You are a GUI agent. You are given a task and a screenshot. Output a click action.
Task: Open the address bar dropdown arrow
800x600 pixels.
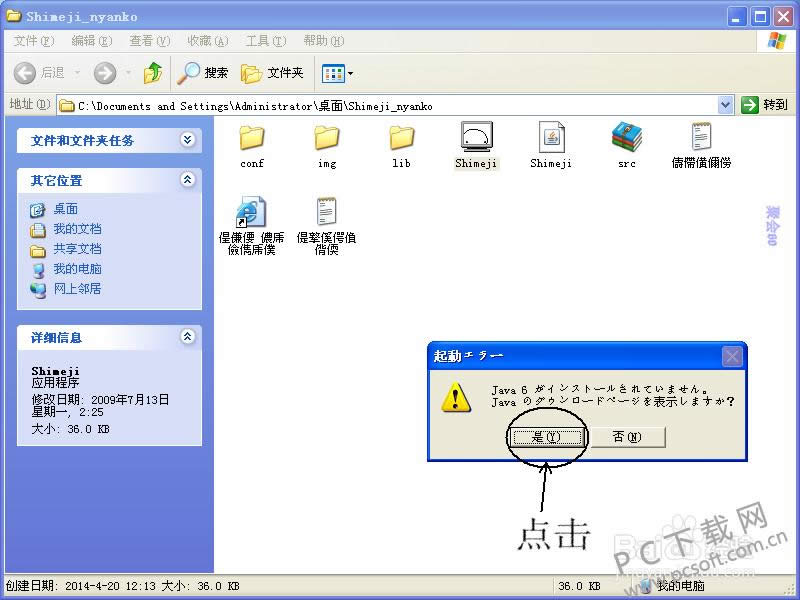coord(725,105)
